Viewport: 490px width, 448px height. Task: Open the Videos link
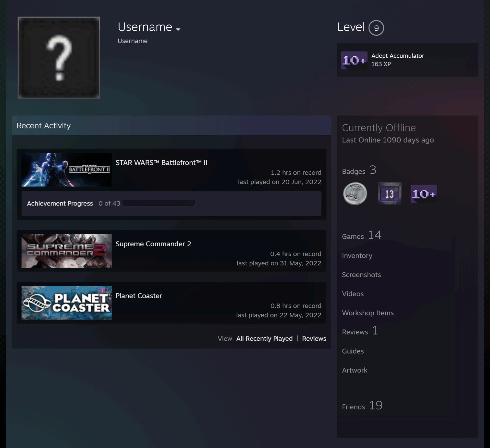click(353, 294)
